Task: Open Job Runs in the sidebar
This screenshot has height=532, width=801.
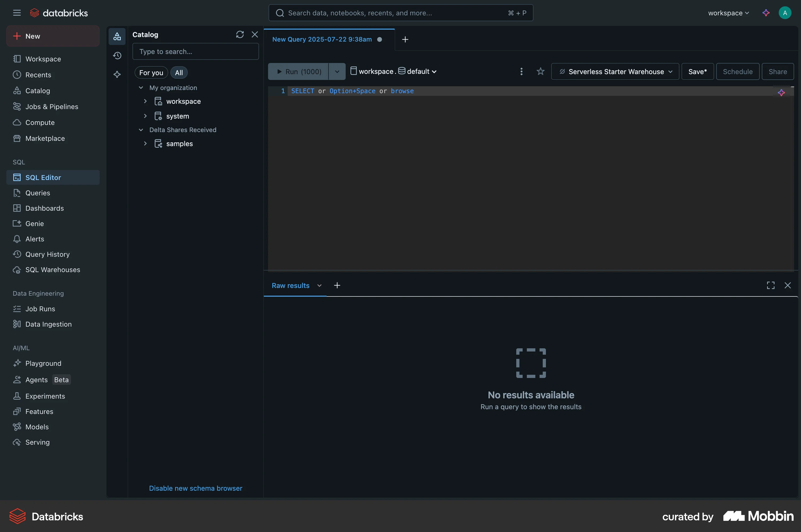Action: coord(53,309)
